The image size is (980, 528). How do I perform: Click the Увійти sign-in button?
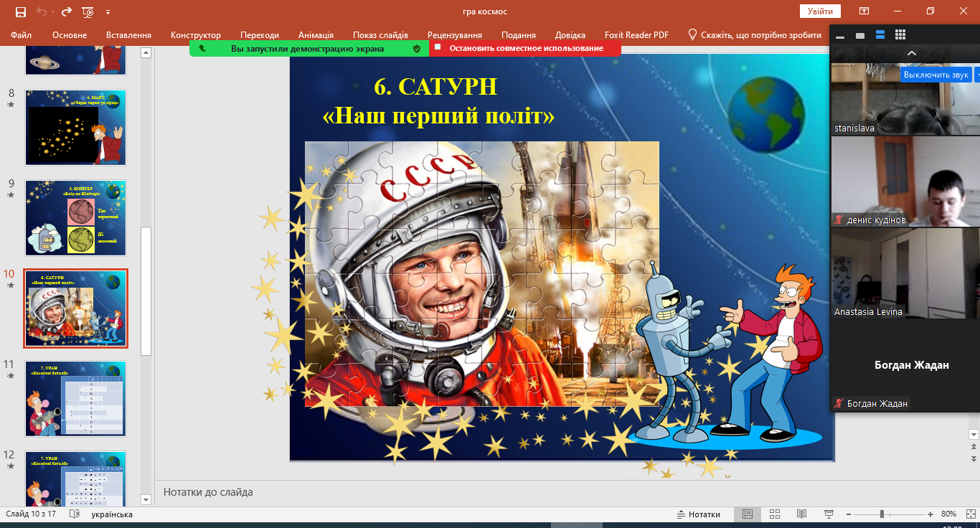[820, 11]
